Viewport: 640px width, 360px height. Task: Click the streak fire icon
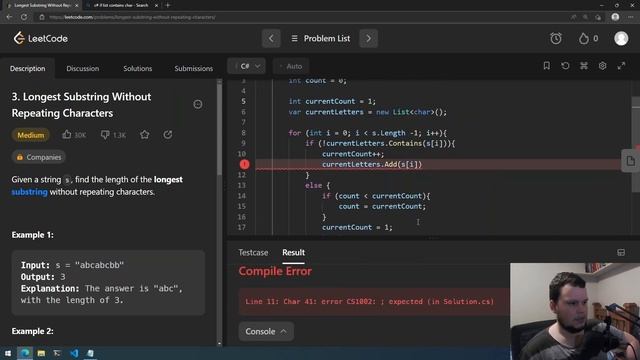(x=584, y=38)
